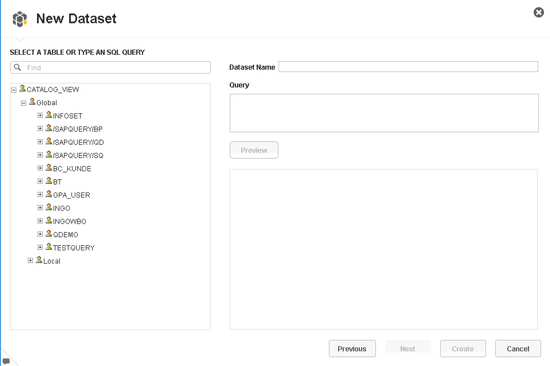The image size is (550, 366).
Task: Click the Cancel button
Action: 518,348
